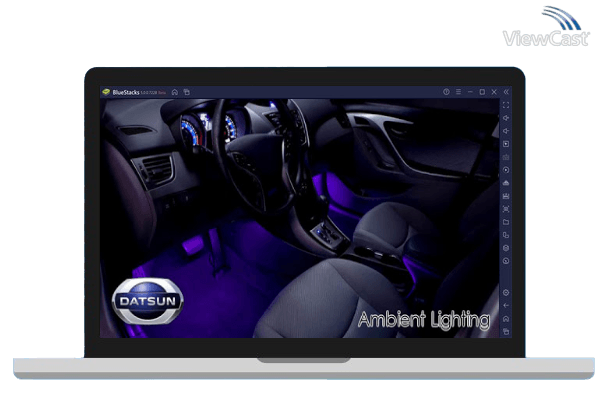Click the circular sync icon in sidebar

506,261
